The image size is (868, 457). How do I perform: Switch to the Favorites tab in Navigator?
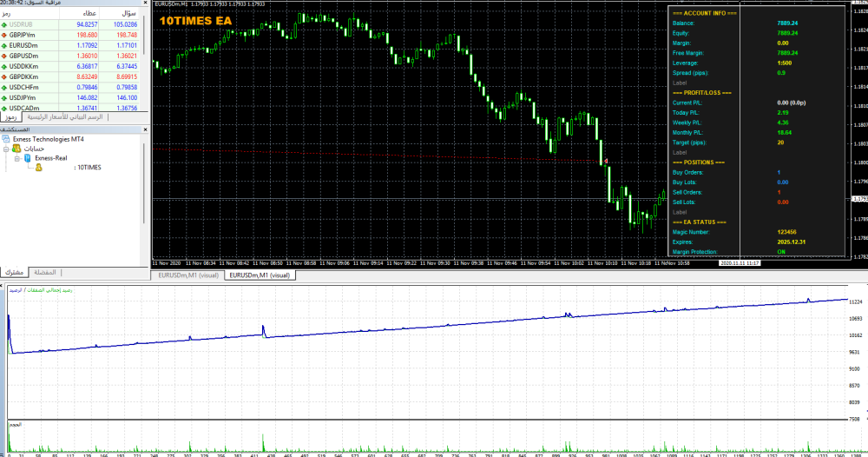[x=43, y=273]
